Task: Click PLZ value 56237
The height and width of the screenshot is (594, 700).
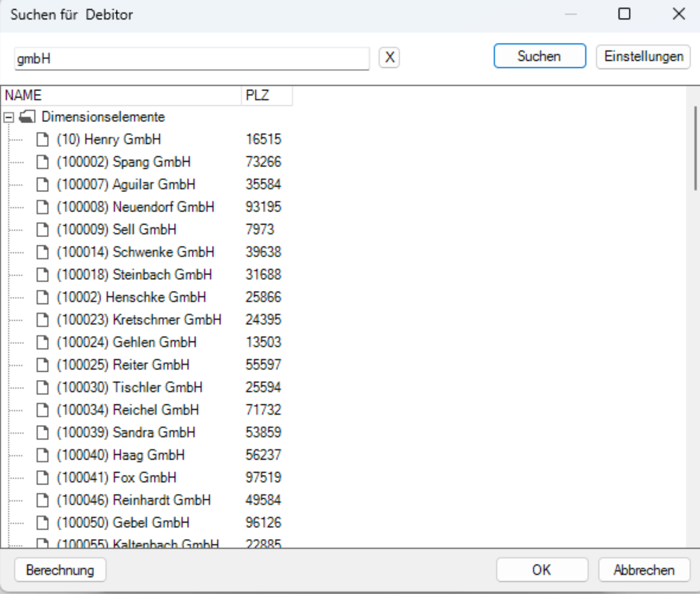Action: 263,456
